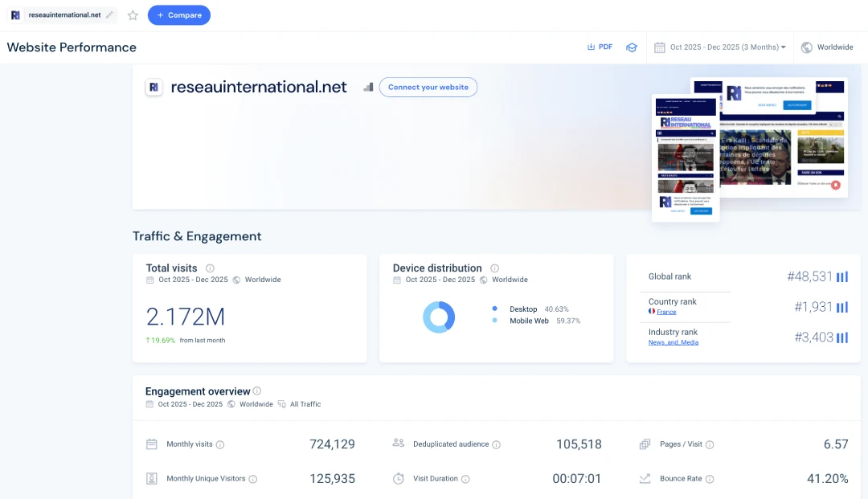The height and width of the screenshot is (499, 868).
Task: Open the Oct 2025 - Dec 2025 date dropdown
Action: point(720,47)
